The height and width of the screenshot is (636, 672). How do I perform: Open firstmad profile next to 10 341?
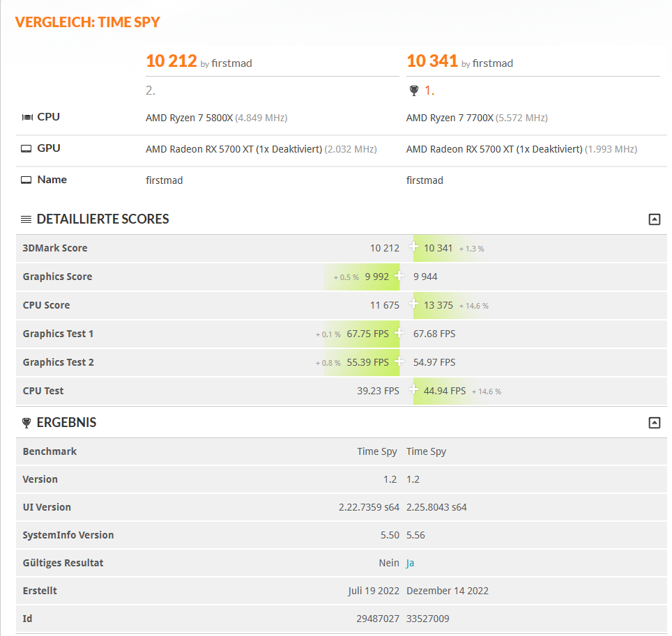coord(492,63)
